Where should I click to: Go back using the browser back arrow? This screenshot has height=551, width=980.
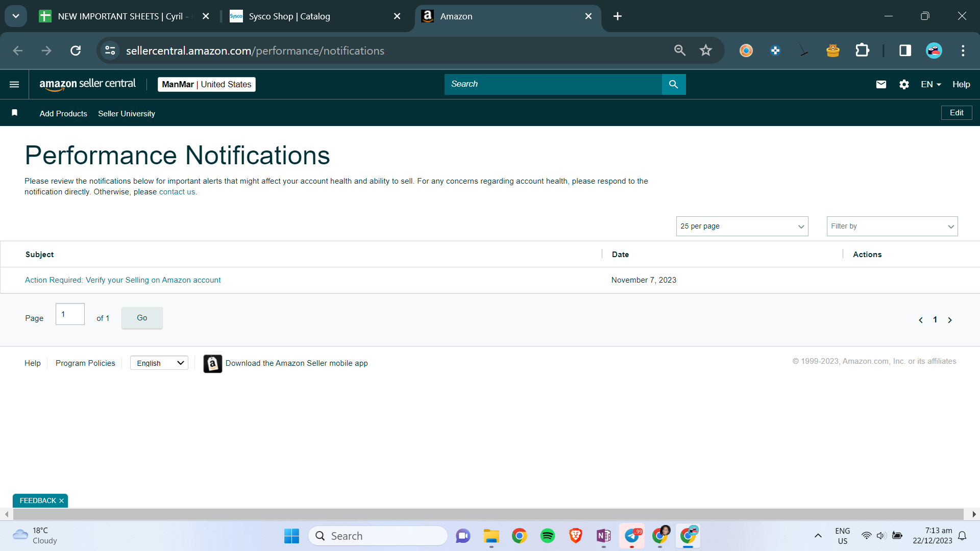coord(18,51)
